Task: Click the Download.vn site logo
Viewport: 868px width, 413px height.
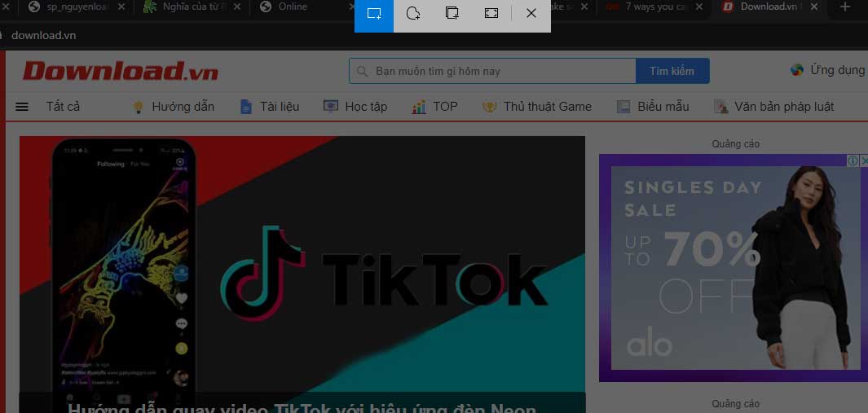Action: [x=120, y=71]
